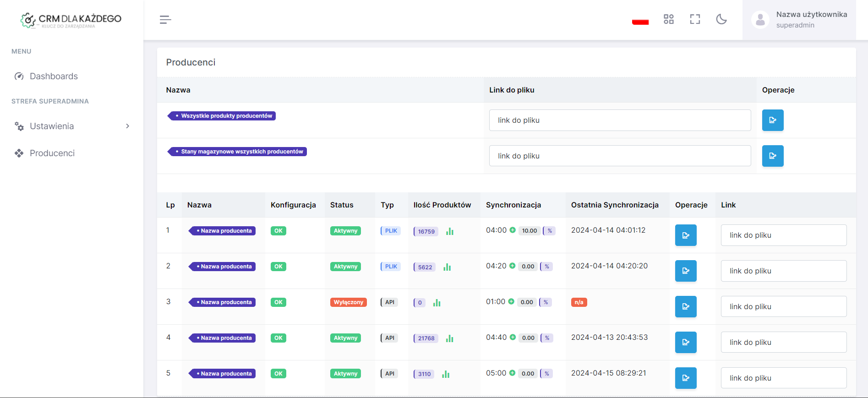
Task: Toggle dark mode with moon icon
Action: click(x=721, y=19)
